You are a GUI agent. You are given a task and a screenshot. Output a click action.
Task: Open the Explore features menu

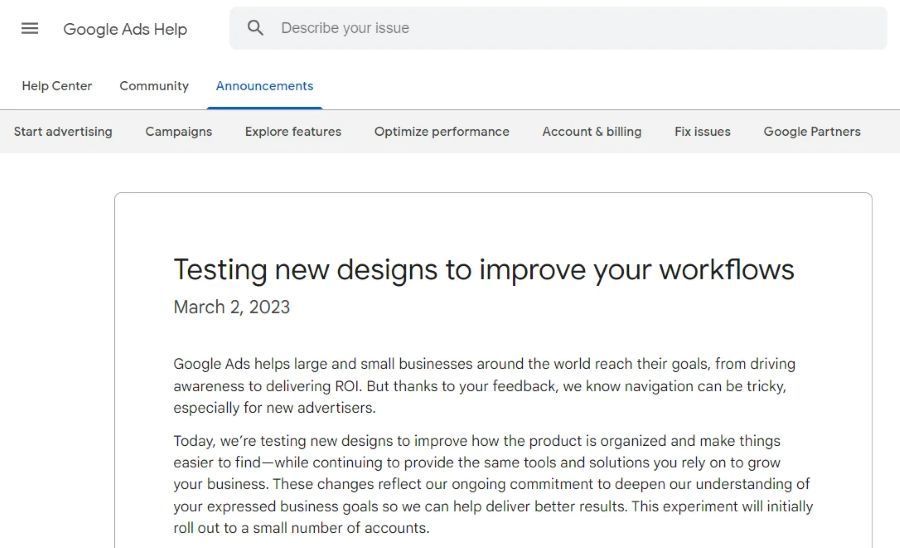(293, 131)
